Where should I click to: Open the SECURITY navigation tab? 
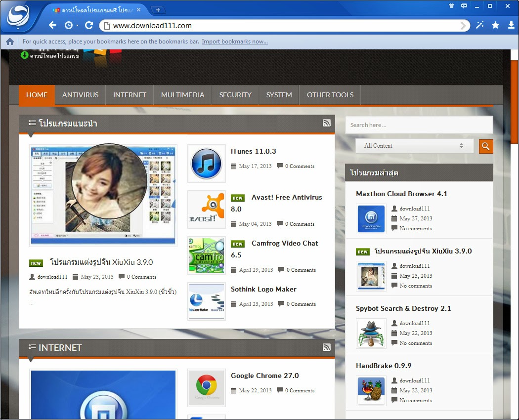click(x=235, y=95)
